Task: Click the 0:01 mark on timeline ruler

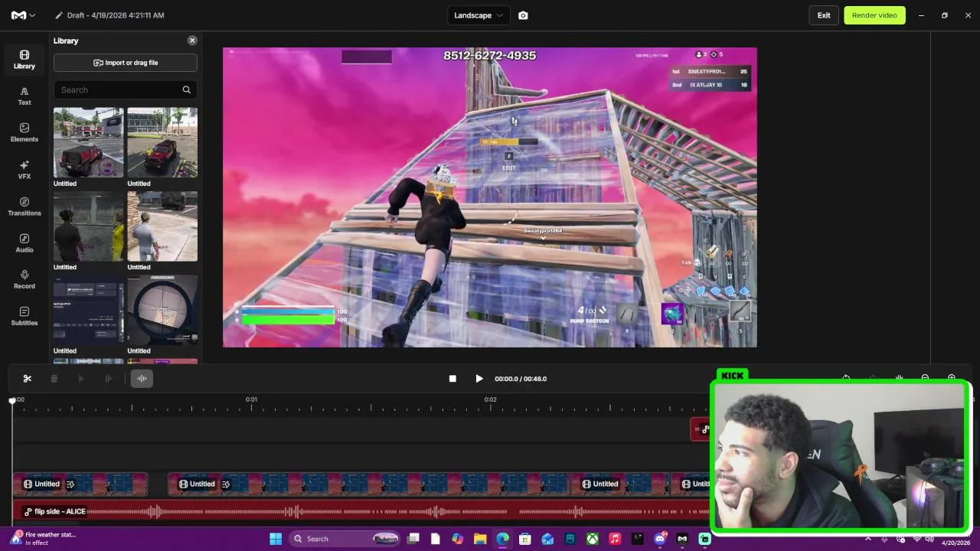Action: point(251,399)
